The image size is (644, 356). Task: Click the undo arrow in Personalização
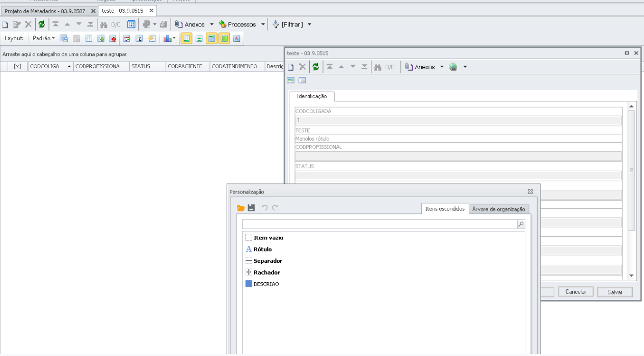pos(265,208)
